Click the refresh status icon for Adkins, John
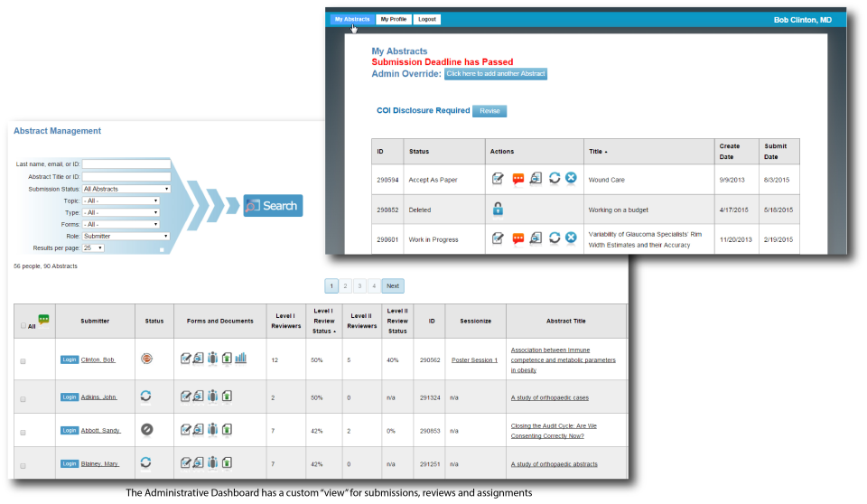The width and height of the screenshot is (867, 504). tap(145, 396)
